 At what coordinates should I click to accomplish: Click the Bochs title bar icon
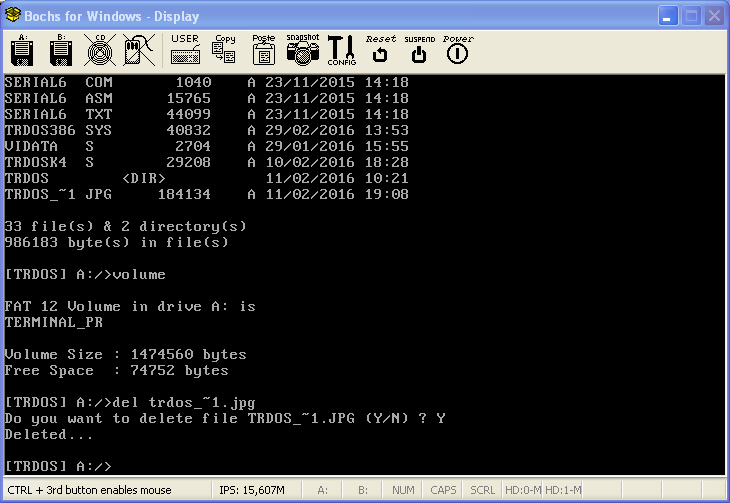[x=13, y=15]
